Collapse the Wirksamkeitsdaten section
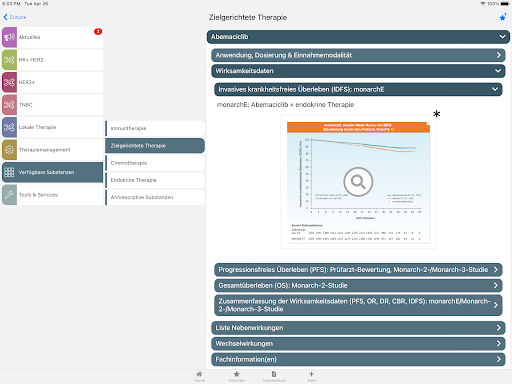 click(x=358, y=71)
